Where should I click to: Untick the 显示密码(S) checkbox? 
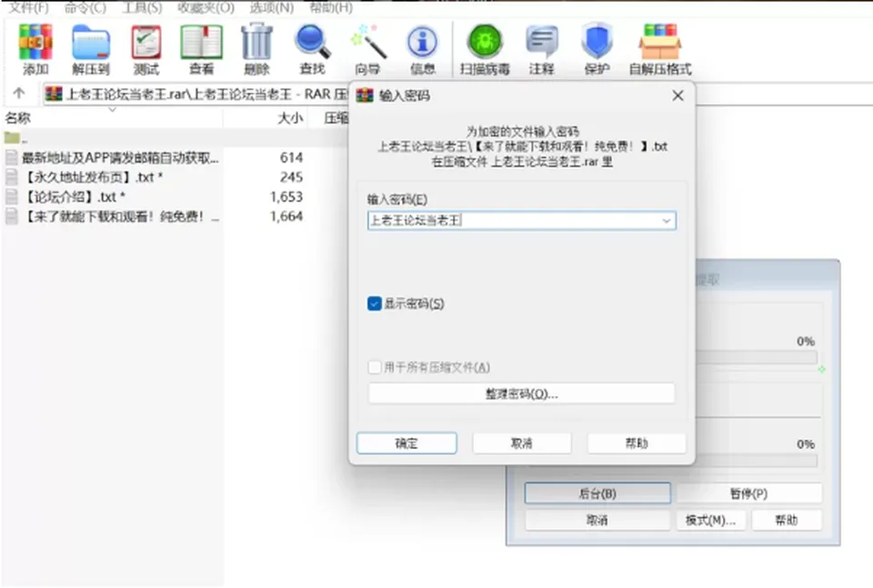coord(374,304)
